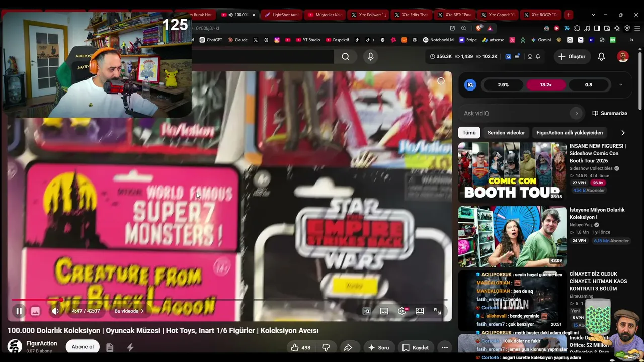The width and height of the screenshot is (644, 362).
Task: Show more filter chips with right arrow
Action: click(623, 133)
